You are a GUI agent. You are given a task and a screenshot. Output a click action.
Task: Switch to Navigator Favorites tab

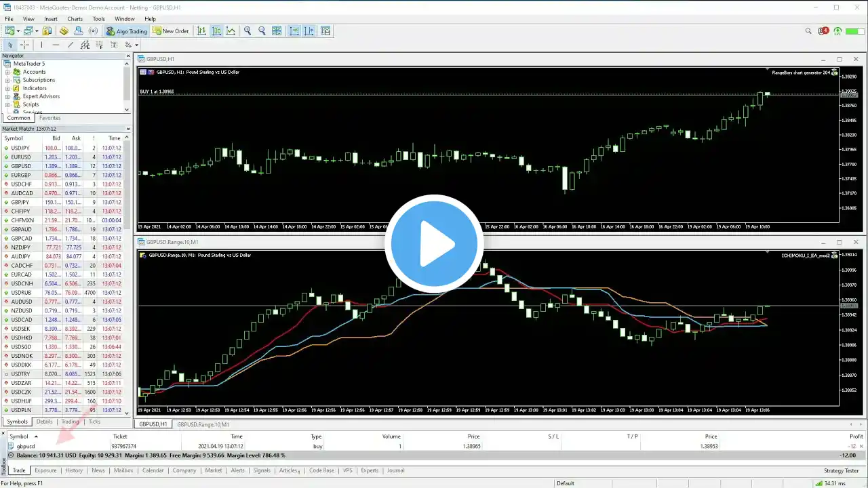pyautogui.click(x=50, y=118)
